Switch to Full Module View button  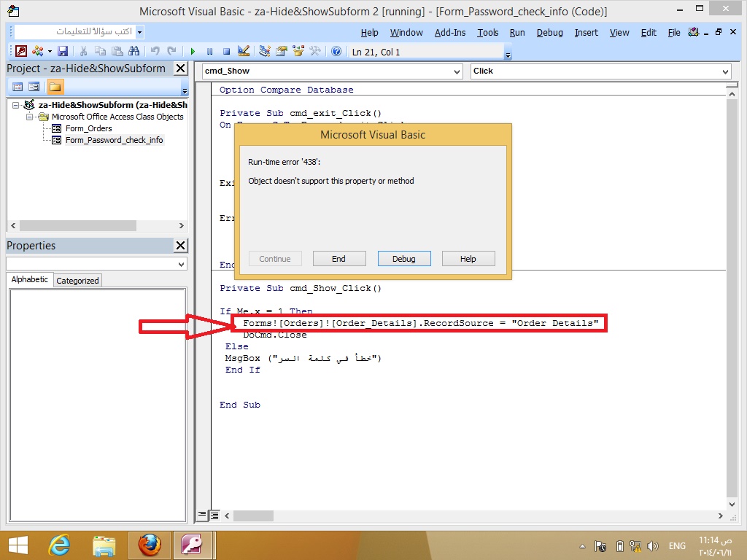coord(215,515)
